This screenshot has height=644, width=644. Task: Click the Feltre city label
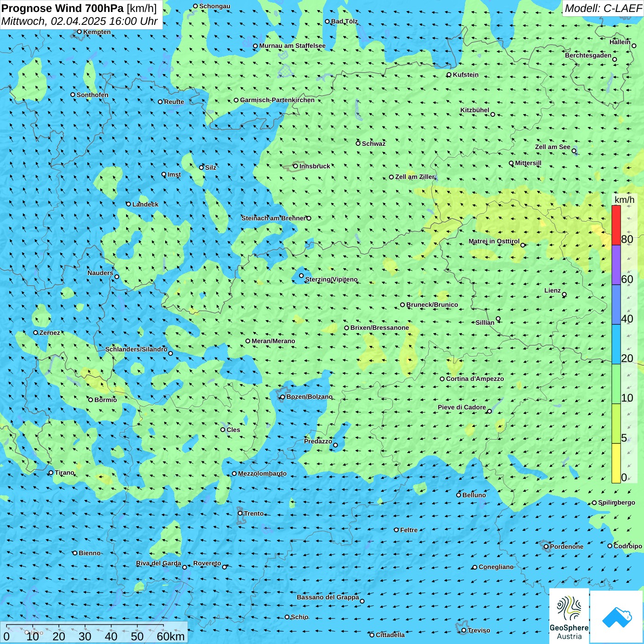[408, 530]
